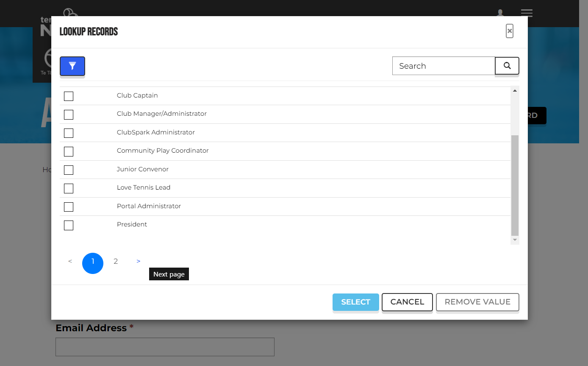
Task: Open the filter funnel button
Action: pos(72,66)
